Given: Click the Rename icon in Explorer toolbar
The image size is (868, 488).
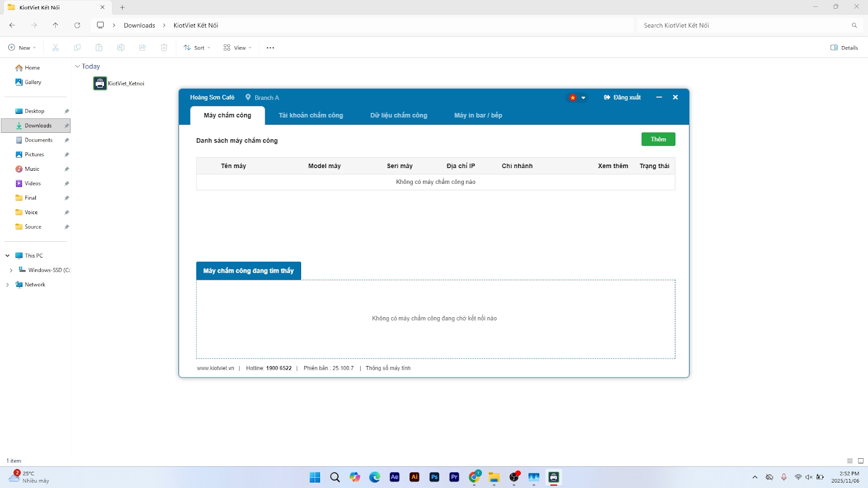Looking at the screenshot, I should tap(120, 48).
